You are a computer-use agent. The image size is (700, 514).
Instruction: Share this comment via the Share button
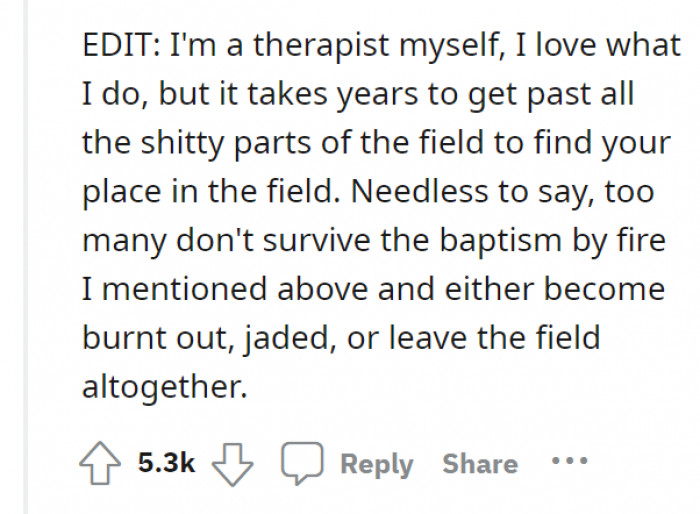tap(480, 464)
